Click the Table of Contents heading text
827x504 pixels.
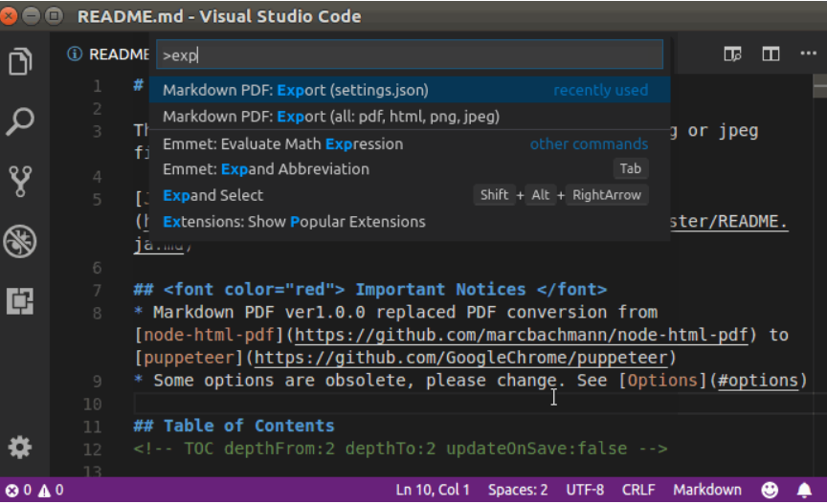click(x=249, y=426)
